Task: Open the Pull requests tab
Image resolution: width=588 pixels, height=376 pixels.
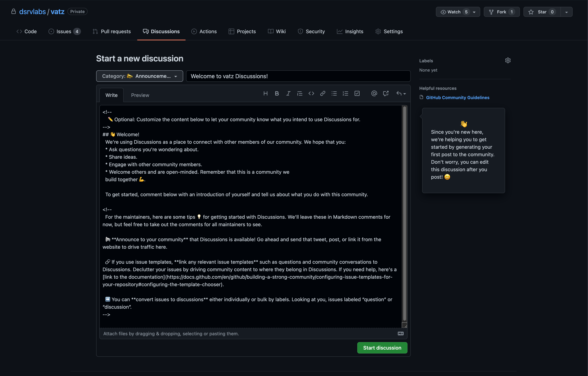Action: coord(112,31)
